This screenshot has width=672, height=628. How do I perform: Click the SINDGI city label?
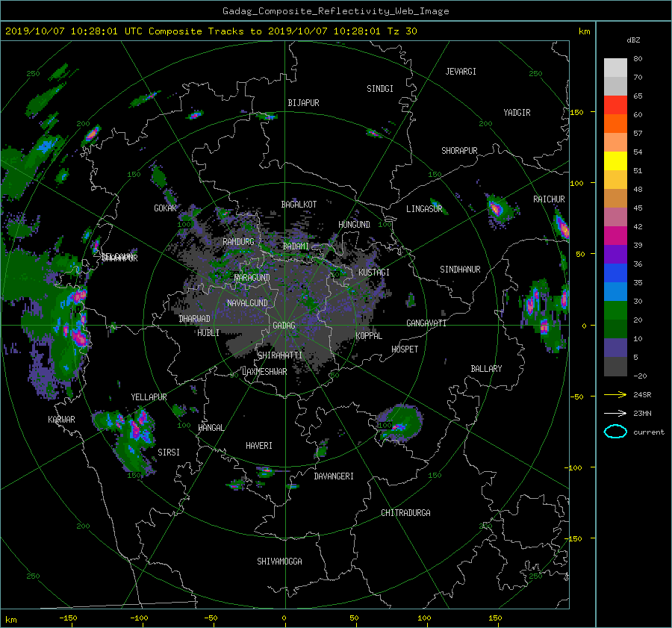(x=380, y=89)
